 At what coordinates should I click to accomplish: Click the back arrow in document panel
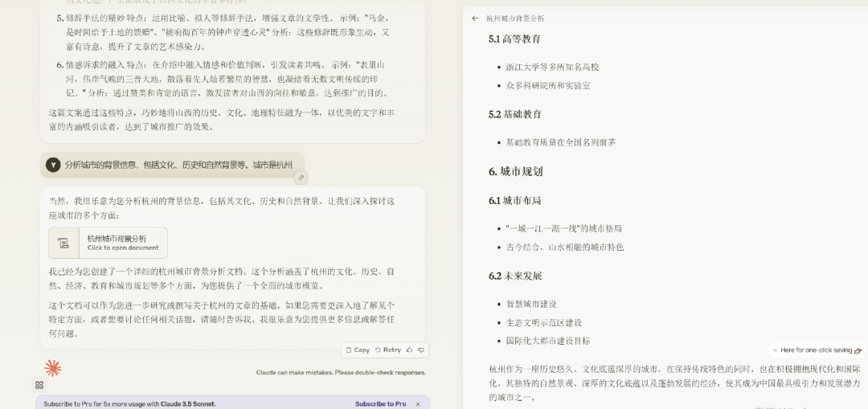(475, 18)
